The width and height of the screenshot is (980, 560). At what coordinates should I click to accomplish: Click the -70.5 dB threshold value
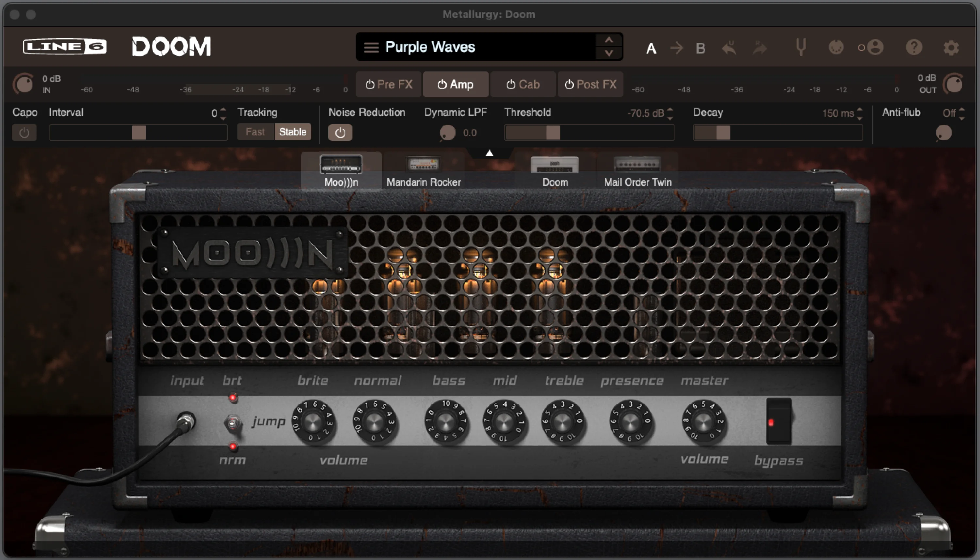(x=645, y=113)
